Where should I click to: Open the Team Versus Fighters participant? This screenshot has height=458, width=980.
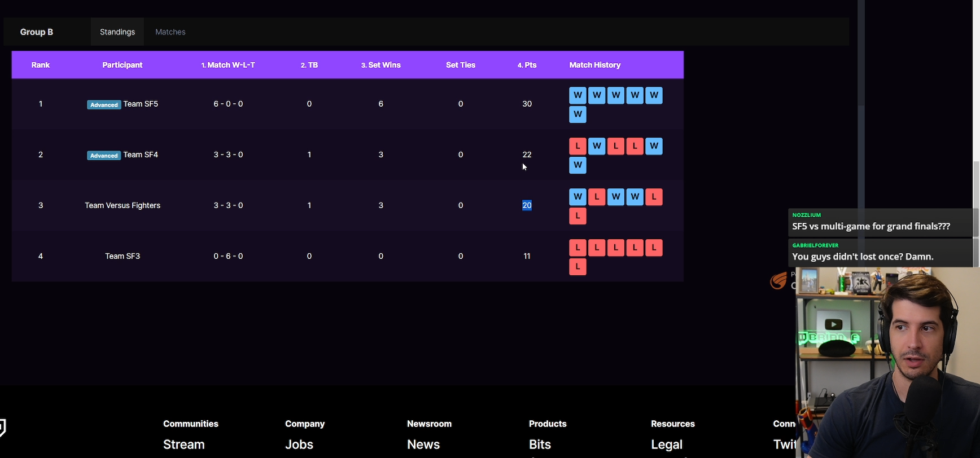click(123, 205)
